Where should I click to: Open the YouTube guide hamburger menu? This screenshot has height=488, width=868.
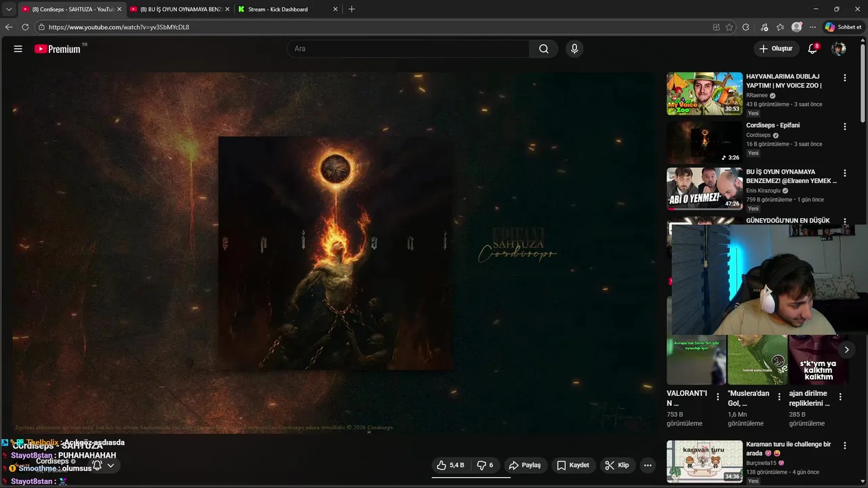click(18, 49)
